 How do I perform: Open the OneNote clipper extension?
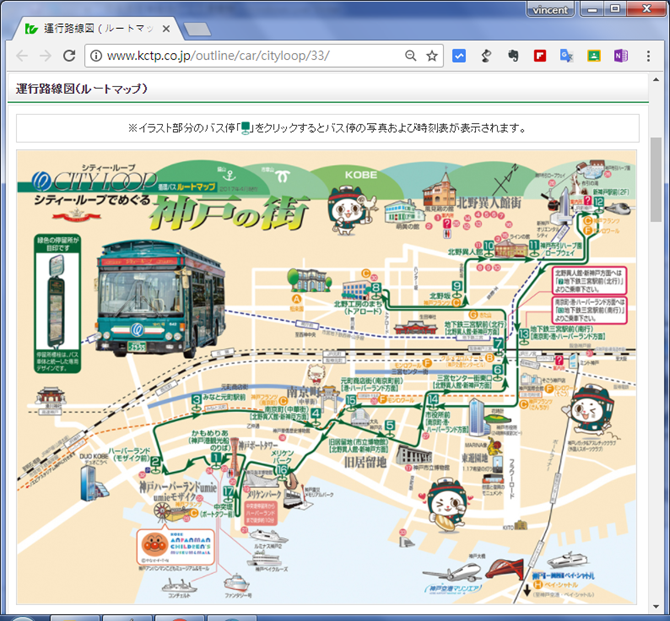(x=620, y=56)
